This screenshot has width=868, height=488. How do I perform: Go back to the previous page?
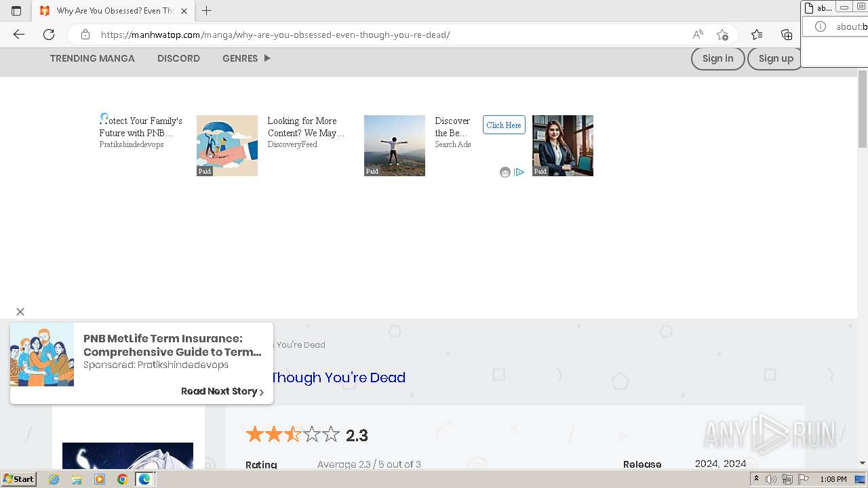(19, 35)
